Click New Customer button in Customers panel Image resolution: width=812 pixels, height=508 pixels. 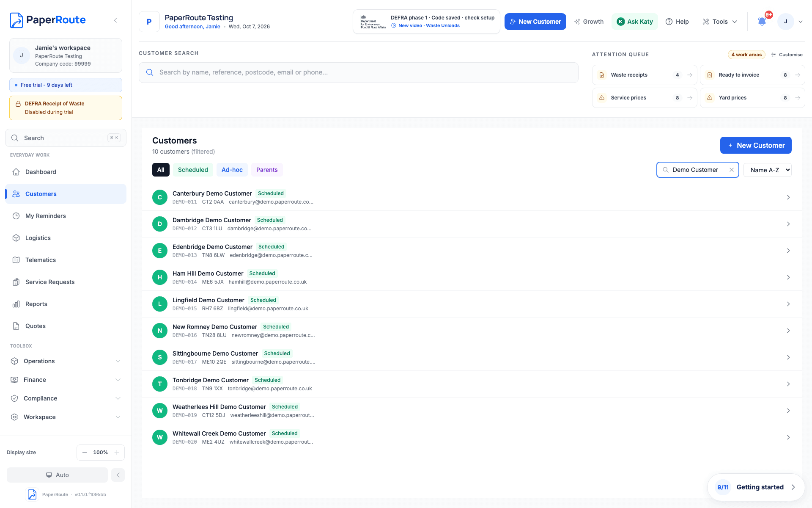pyautogui.click(x=756, y=145)
